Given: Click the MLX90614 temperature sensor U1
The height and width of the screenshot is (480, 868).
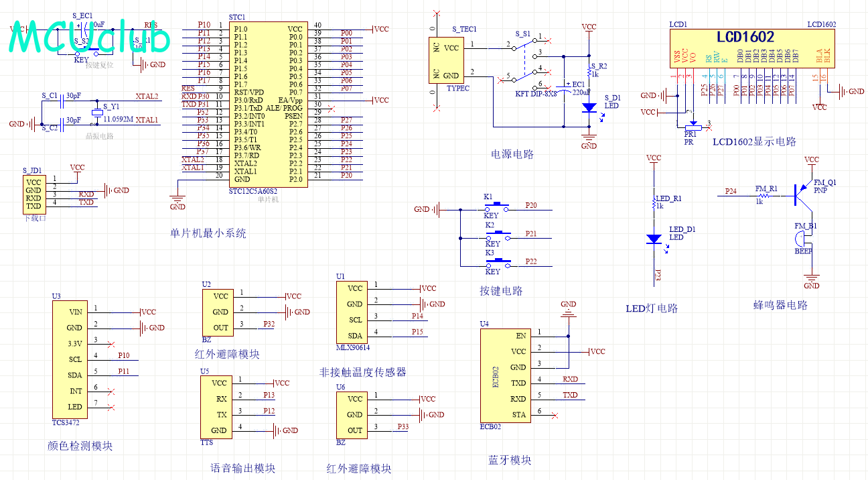Looking at the screenshot, I should [352, 313].
